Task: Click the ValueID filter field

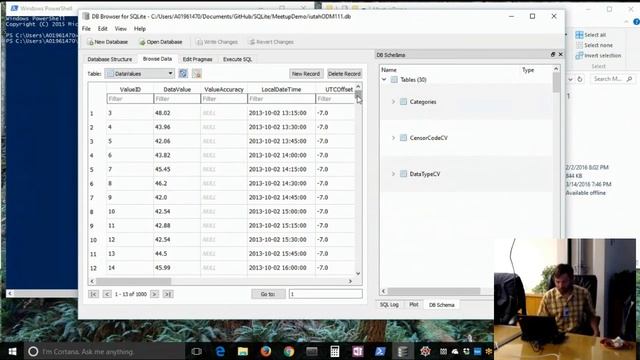Action: (130, 99)
